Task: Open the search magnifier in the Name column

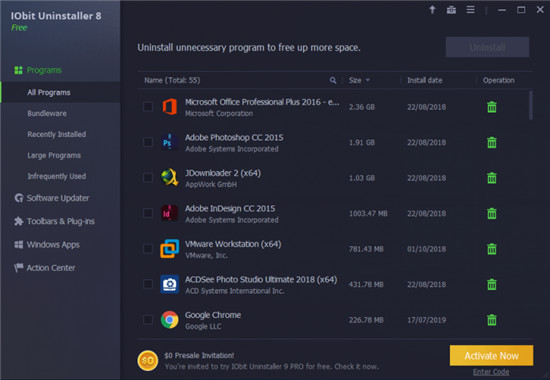Action: tap(333, 80)
